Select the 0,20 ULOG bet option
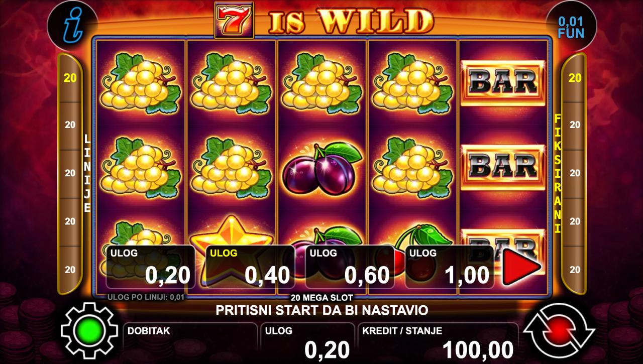The height and width of the screenshot is (364, 643). click(150, 267)
